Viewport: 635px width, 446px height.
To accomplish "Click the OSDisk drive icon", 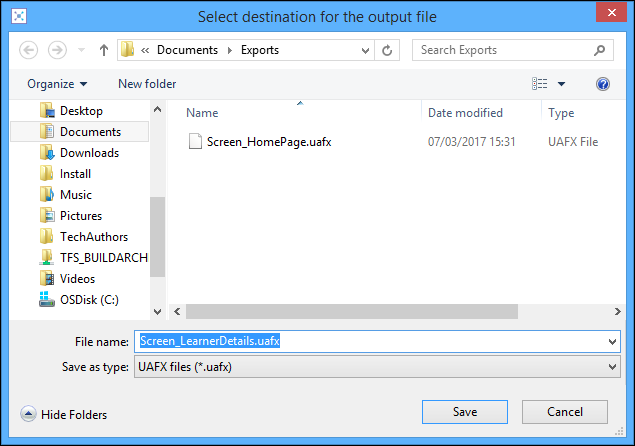I will pyautogui.click(x=47, y=300).
